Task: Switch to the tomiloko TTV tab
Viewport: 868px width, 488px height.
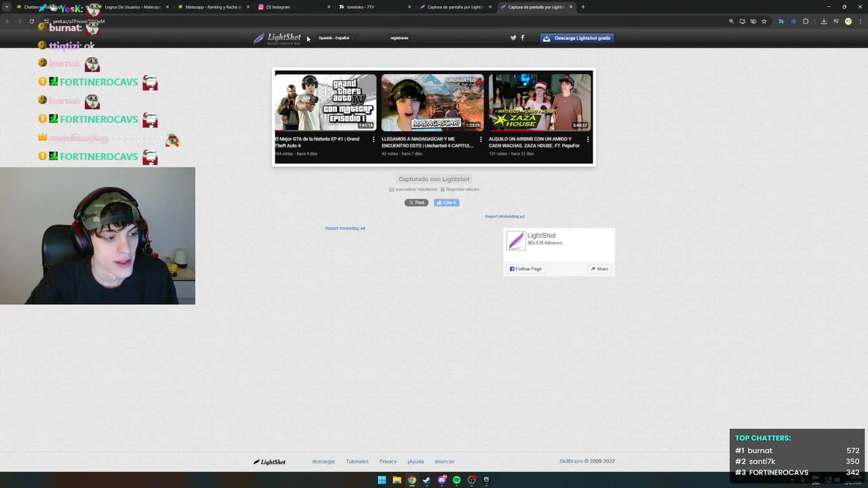Action: (374, 7)
